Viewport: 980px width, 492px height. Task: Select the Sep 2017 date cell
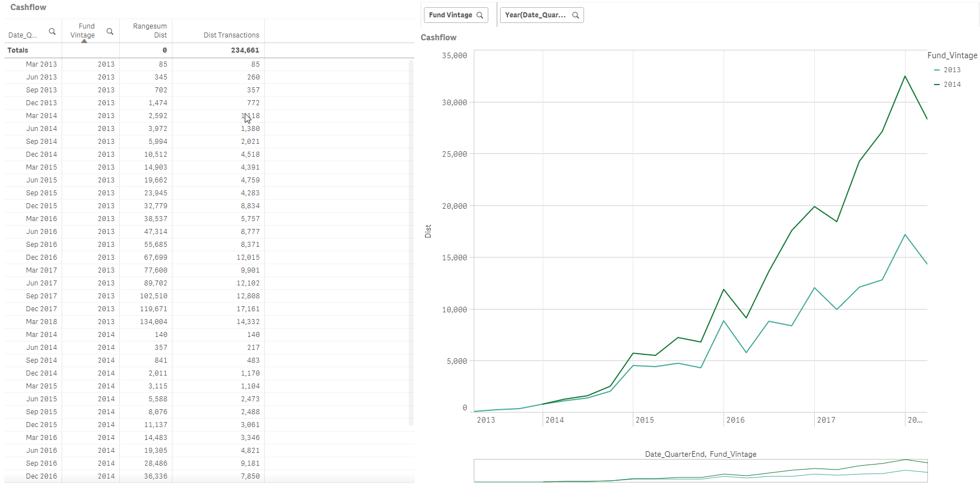41,296
